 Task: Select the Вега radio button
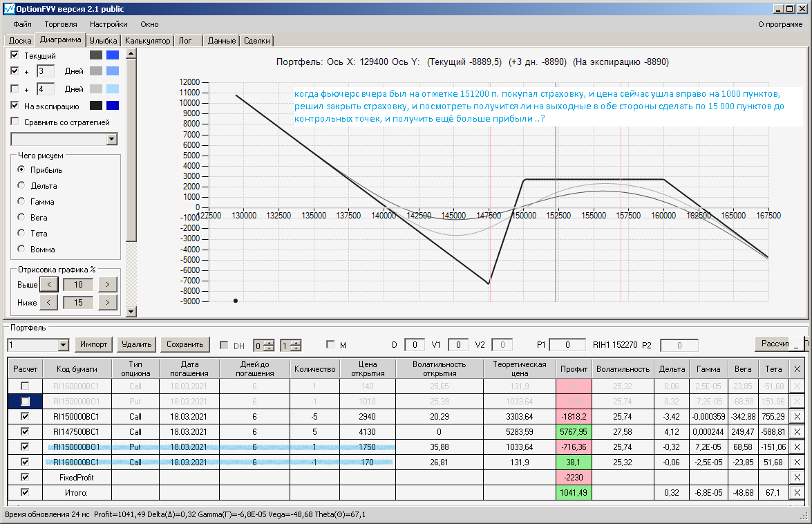(21, 217)
